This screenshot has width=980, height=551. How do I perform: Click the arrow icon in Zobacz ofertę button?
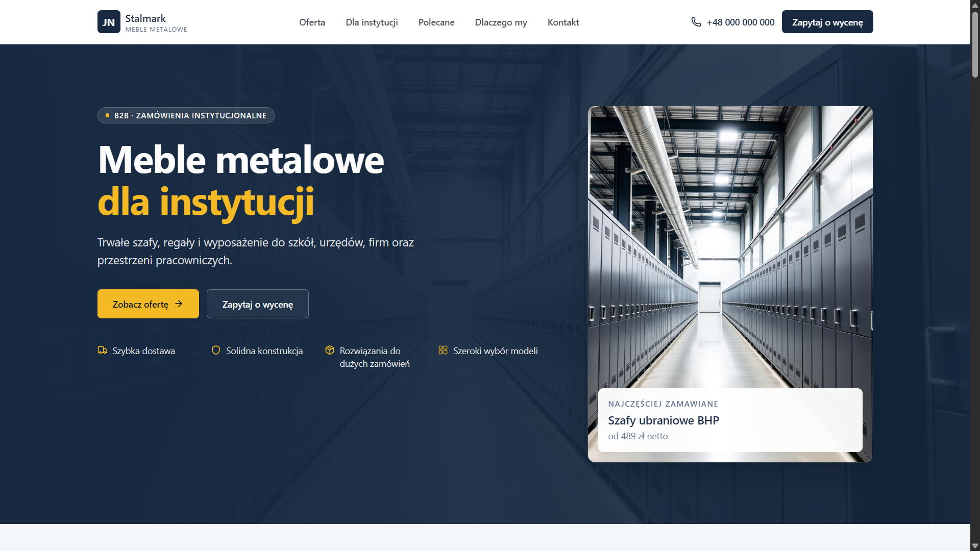click(179, 304)
